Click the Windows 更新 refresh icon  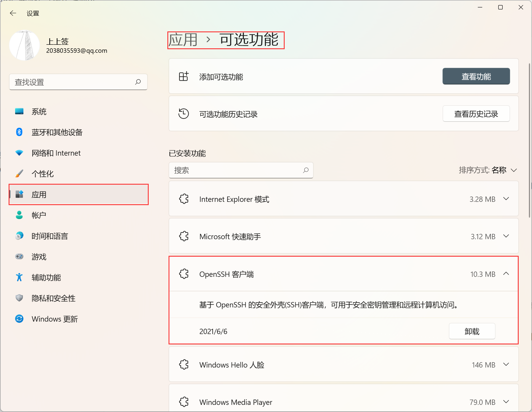19,319
